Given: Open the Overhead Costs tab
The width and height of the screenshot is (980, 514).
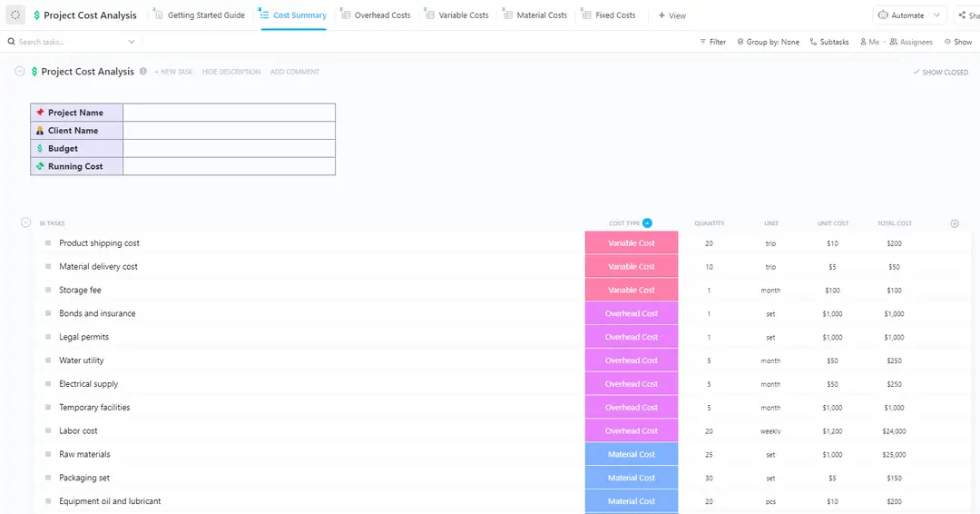Looking at the screenshot, I should click(x=376, y=15).
